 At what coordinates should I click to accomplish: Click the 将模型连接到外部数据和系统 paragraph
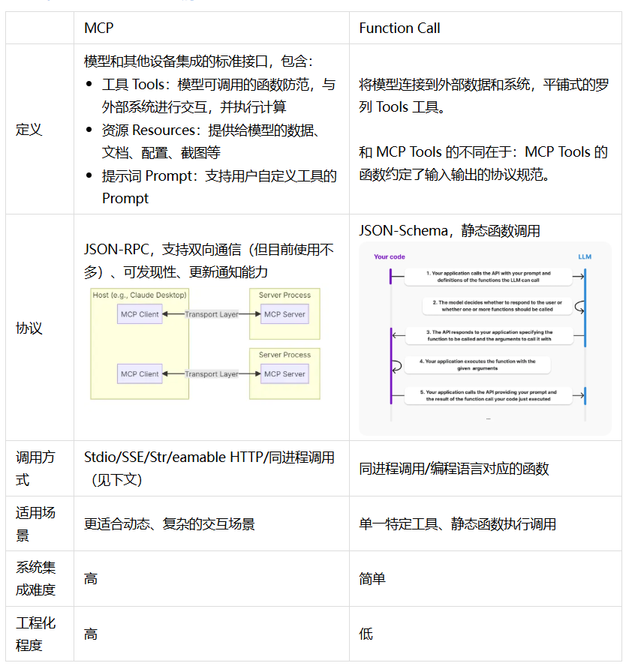point(483,95)
